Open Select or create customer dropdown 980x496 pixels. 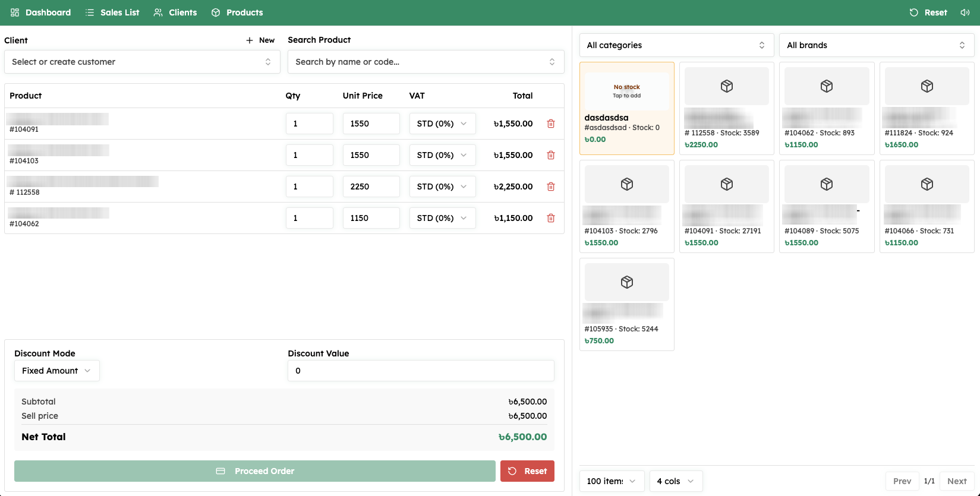click(x=142, y=62)
